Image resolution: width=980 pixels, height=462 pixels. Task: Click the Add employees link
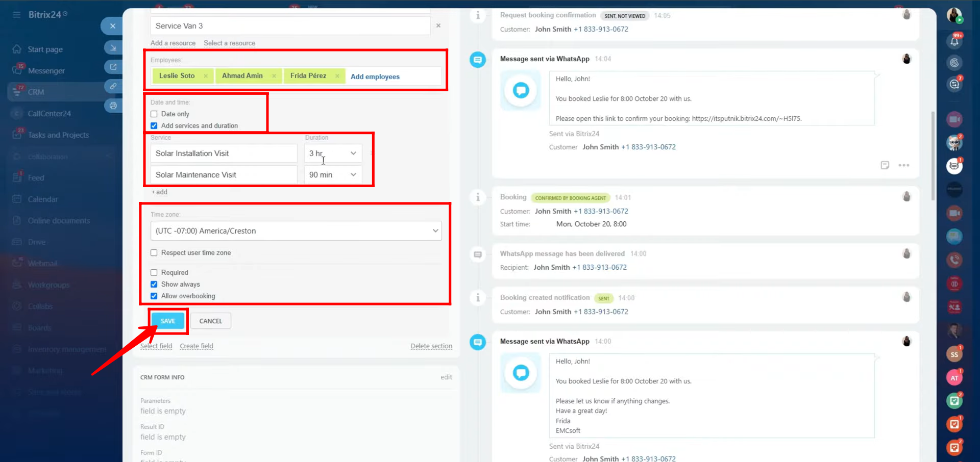pyautogui.click(x=375, y=76)
